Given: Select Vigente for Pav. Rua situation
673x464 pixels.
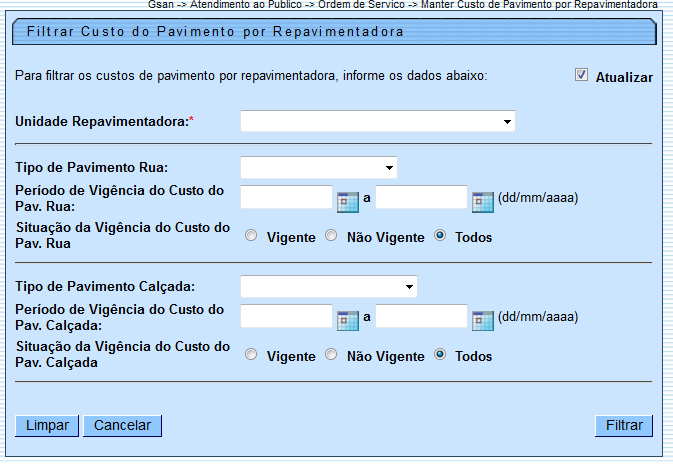Looking at the screenshot, I should (251, 237).
